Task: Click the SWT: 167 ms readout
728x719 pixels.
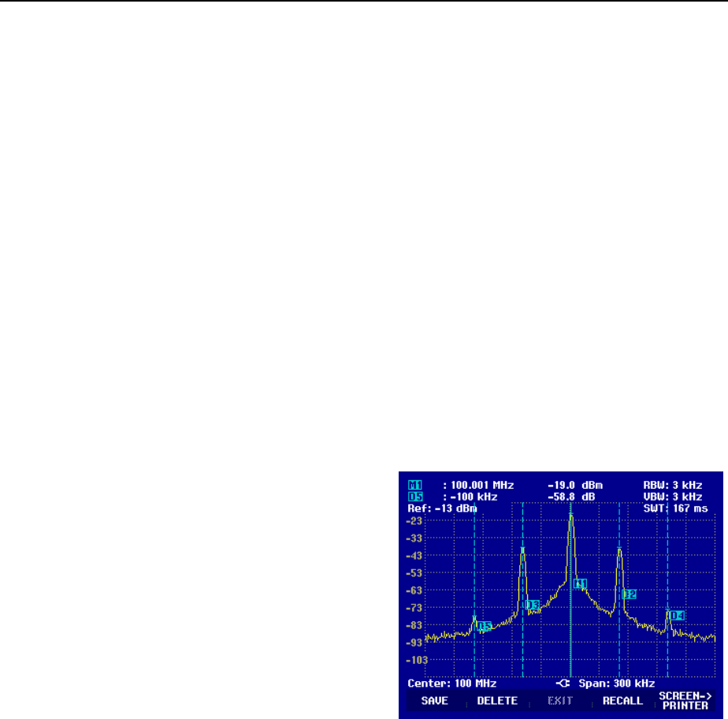Action: 675,509
